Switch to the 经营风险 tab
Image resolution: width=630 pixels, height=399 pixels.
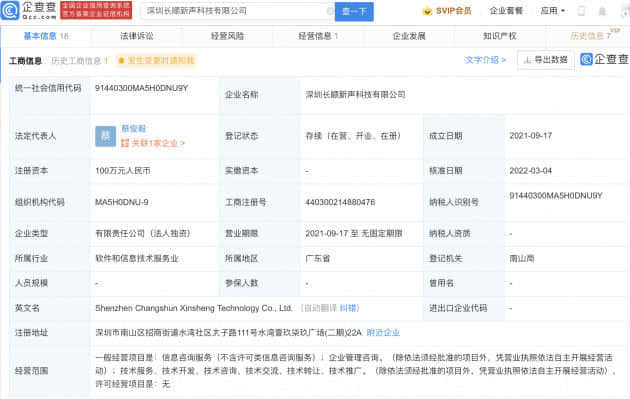(227, 36)
